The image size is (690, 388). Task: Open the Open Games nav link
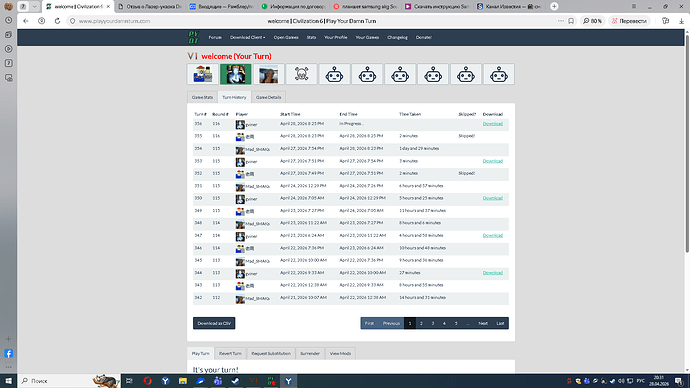point(286,37)
